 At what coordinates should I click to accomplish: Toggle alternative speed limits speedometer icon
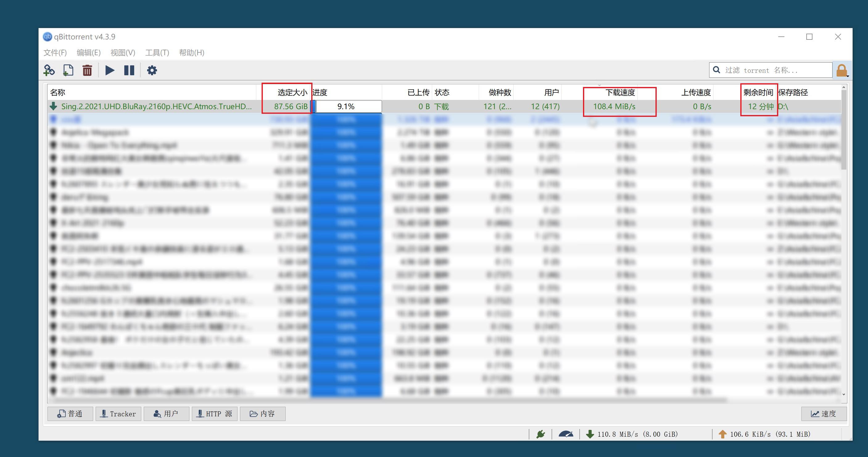[566, 434]
